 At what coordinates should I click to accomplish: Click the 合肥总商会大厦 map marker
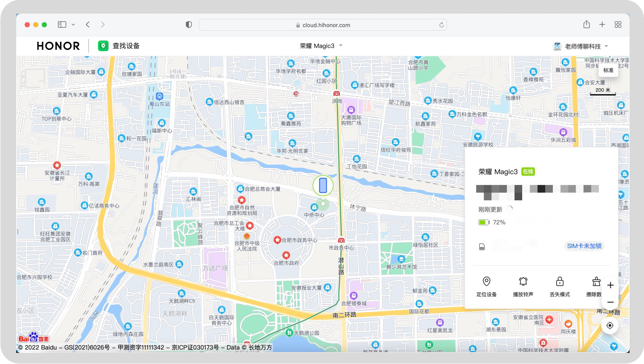click(240, 188)
